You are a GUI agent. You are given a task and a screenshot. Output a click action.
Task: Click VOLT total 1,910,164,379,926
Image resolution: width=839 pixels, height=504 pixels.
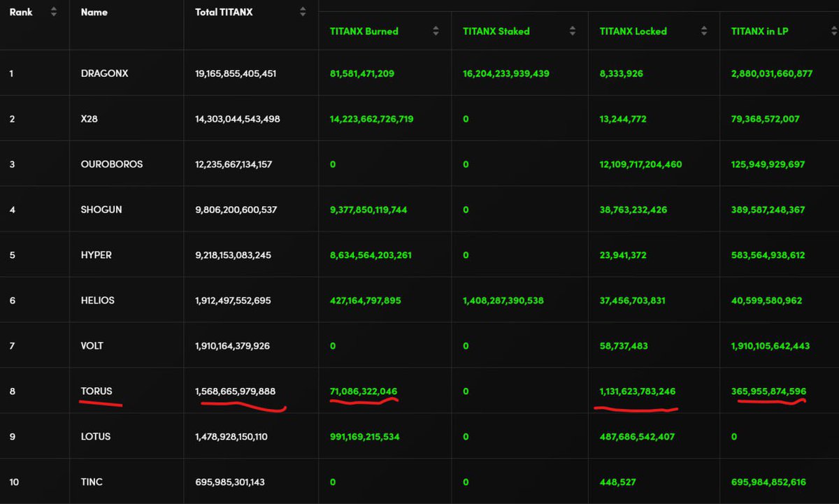pyautogui.click(x=232, y=346)
